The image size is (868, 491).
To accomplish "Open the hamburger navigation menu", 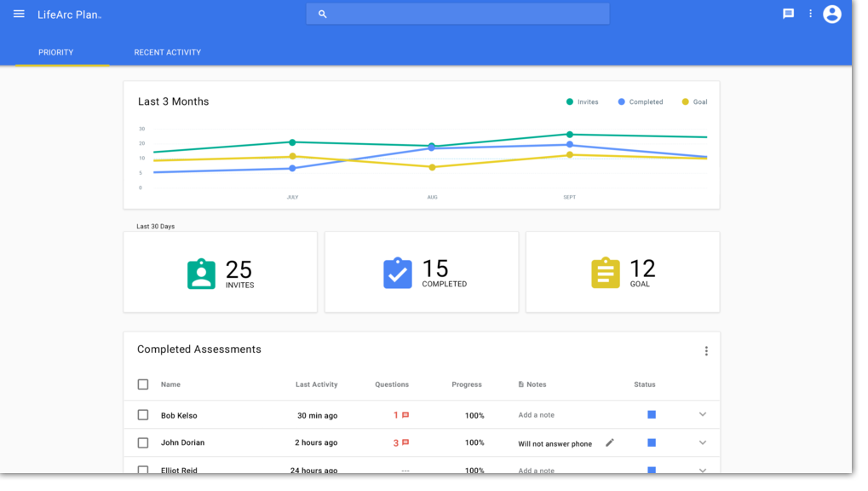I will pyautogui.click(x=19, y=14).
